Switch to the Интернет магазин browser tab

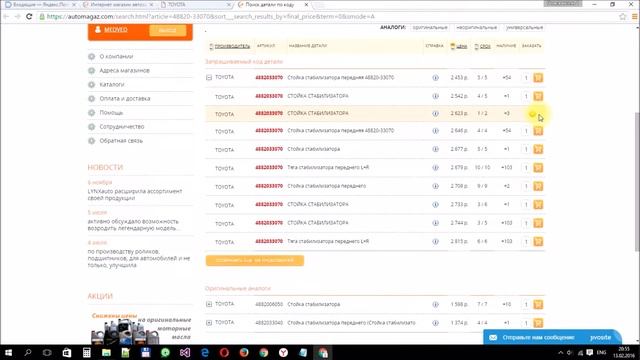[x=118, y=4]
